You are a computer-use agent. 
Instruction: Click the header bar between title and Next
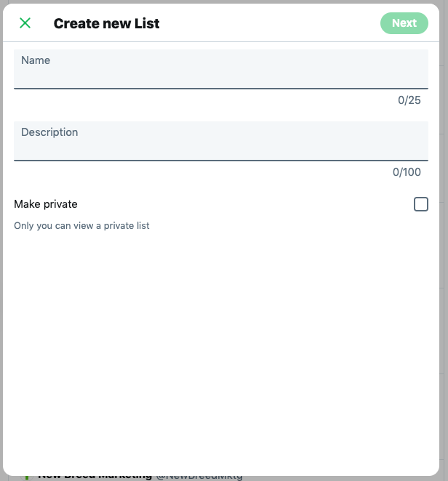269,23
